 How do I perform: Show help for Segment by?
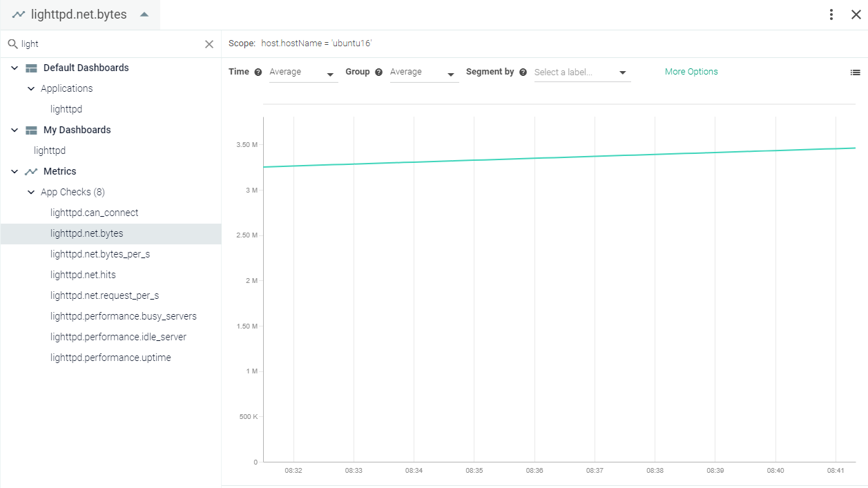pyautogui.click(x=523, y=72)
